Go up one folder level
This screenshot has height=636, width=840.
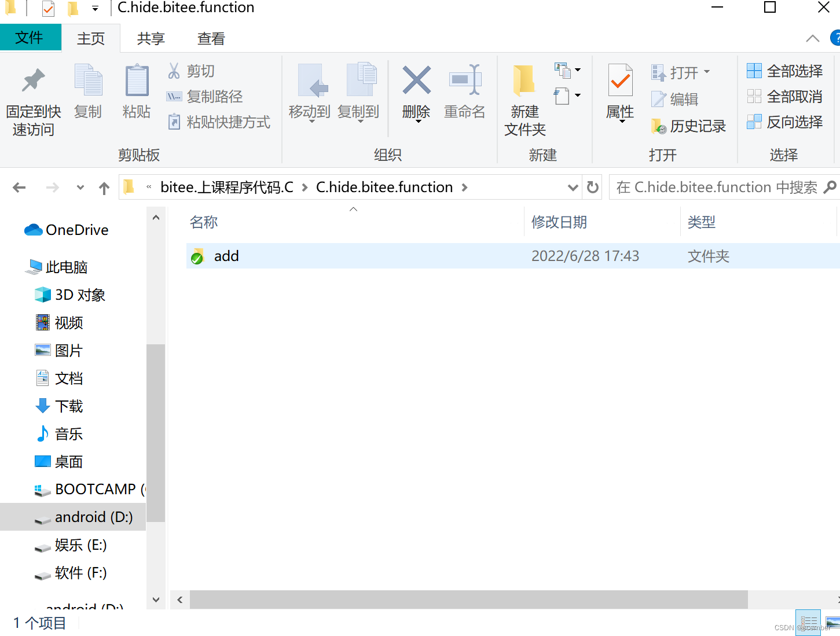(104, 188)
